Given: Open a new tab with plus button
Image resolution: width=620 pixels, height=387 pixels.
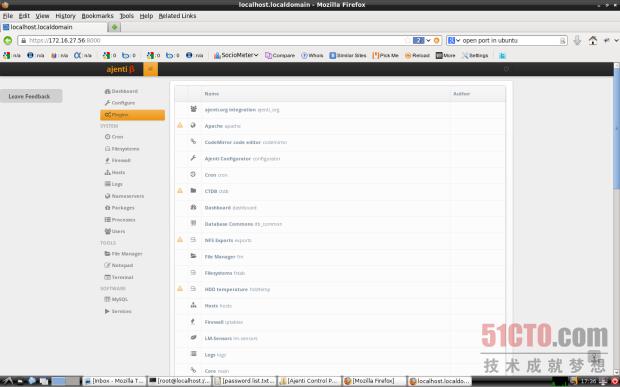Looking at the screenshot, I should pyautogui.click(x=115, y=27).
